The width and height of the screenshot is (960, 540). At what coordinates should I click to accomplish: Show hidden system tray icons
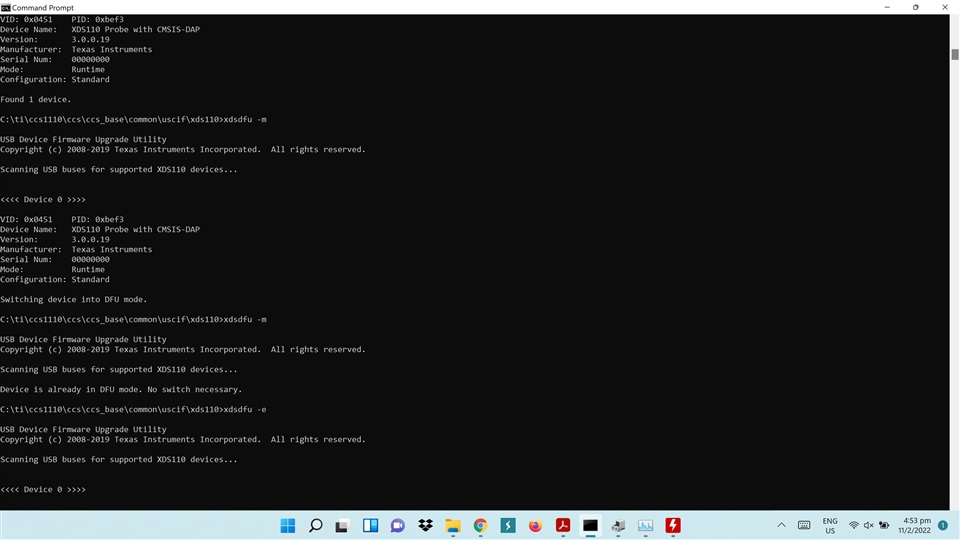(781, 525)
